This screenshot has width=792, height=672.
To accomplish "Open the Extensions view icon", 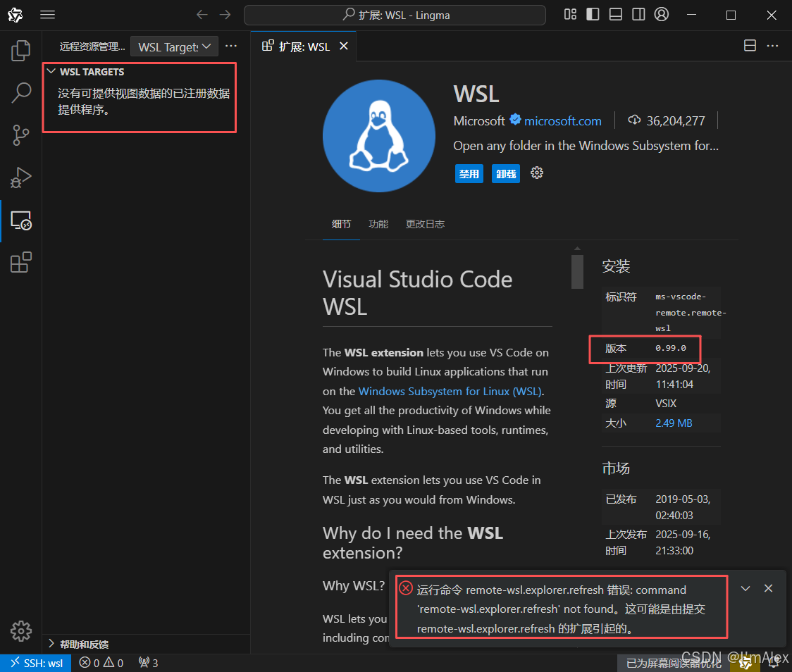I will 20,263.
